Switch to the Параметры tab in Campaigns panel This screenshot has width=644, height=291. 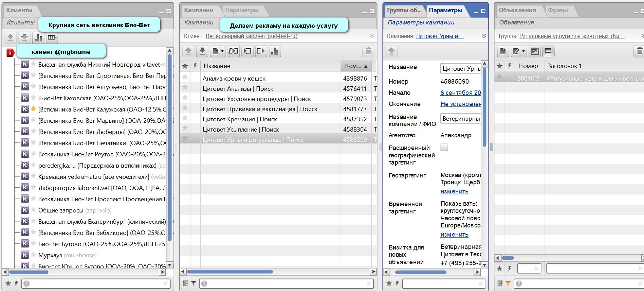[x=242, y=10]
